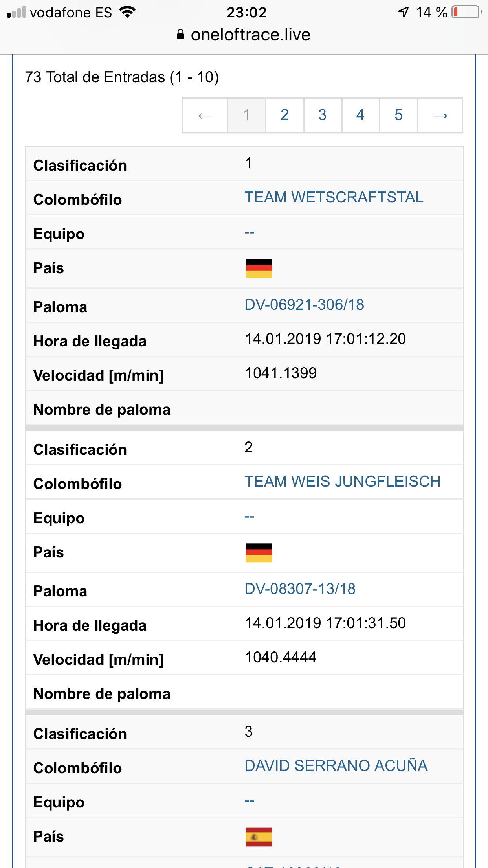
Task: Tap the German flag for rank 2
Action: (x=259, y=553)
